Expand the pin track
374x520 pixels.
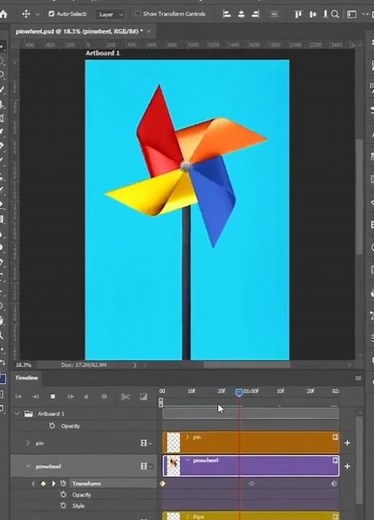pyautogui.click(x=28, y=443)
